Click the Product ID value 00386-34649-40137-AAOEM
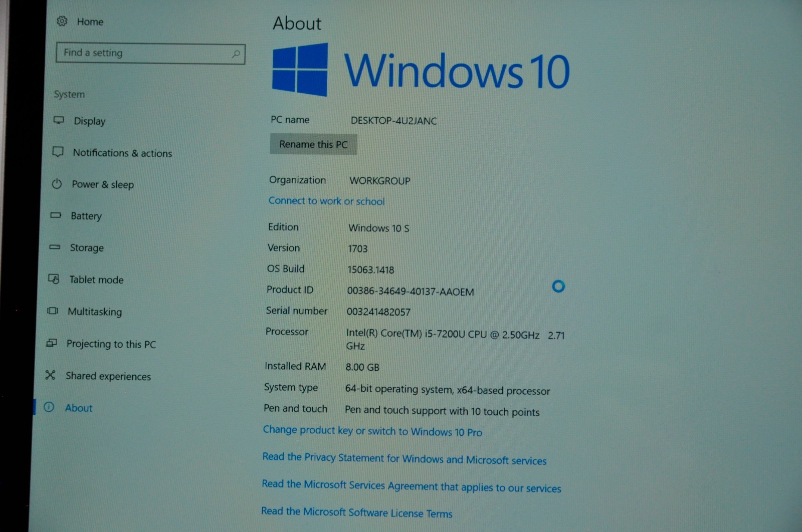This screenshot has height=532, width=802. click(x=411, y=292)
